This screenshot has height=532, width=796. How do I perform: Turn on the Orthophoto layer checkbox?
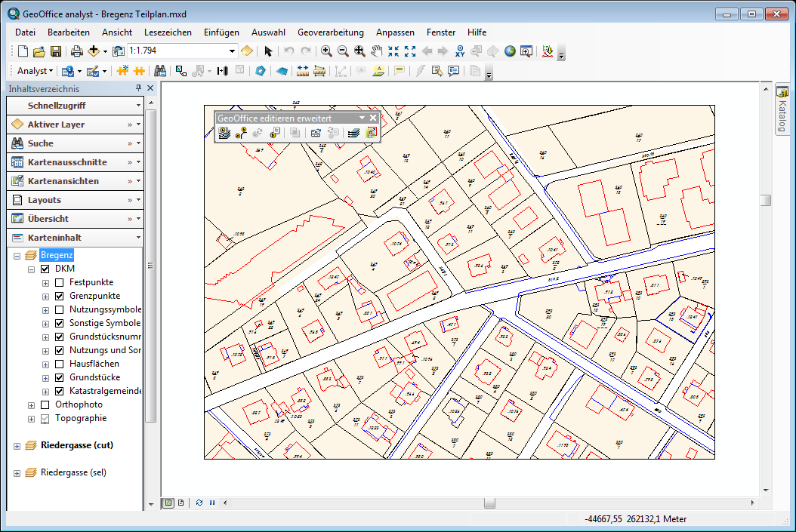click(x=45, y=404)
